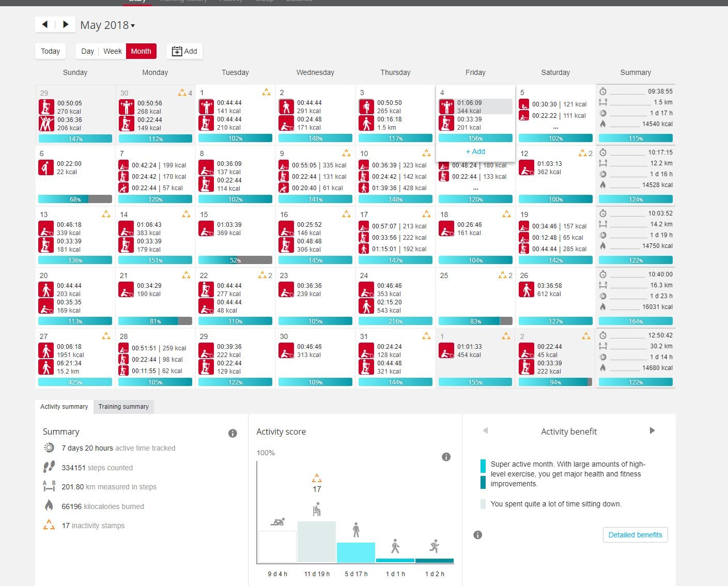Click the 425% activity bar on May 27
Image resolution: width=728 pixels, height=586 pixels.
coord(75,382)
